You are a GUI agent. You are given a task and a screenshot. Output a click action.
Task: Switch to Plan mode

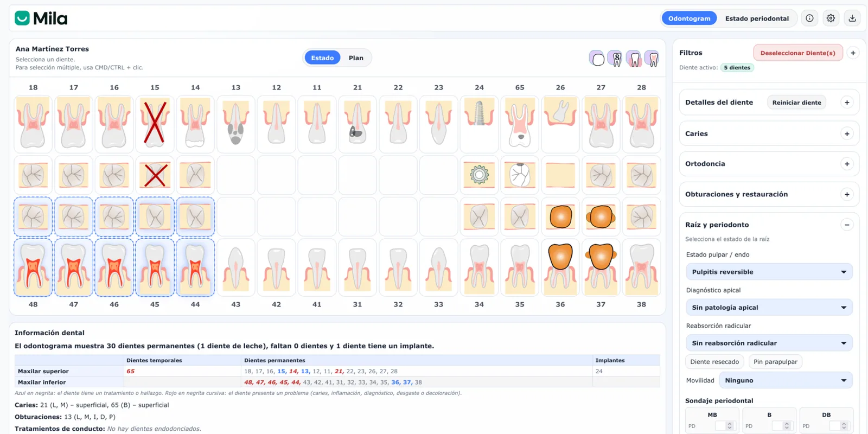point(356,58)
